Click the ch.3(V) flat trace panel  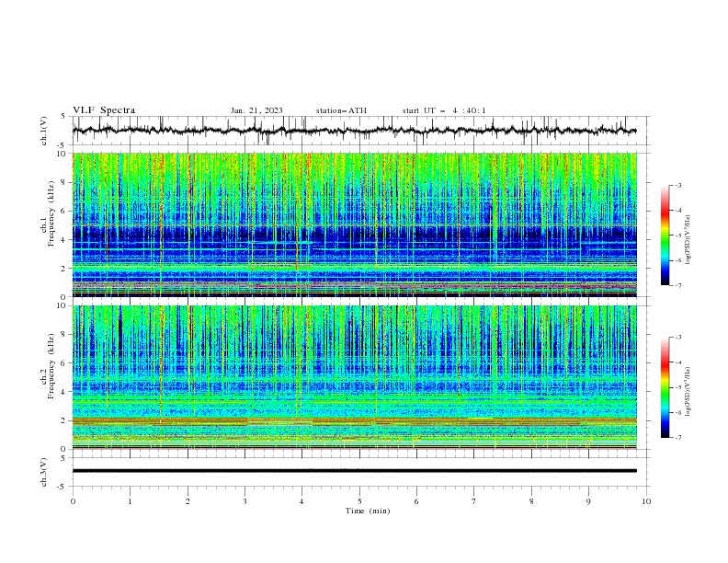360,472
